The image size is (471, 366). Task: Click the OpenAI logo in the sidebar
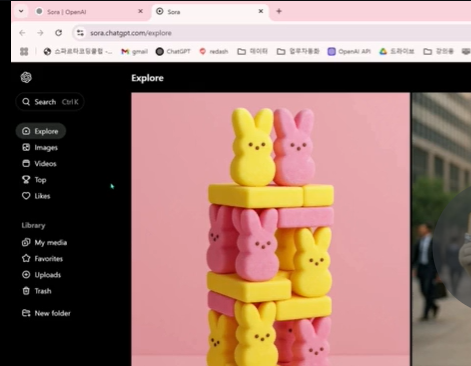(x=26, y=77)
